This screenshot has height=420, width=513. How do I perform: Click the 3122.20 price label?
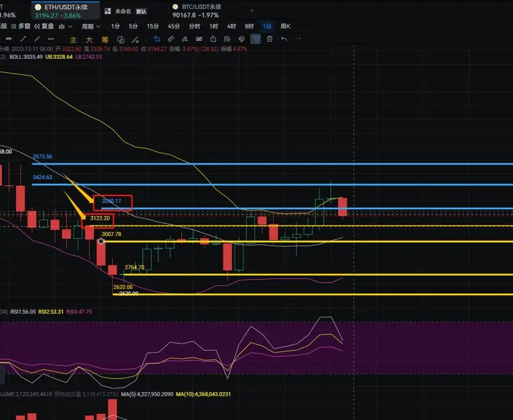tap(100, 218)
